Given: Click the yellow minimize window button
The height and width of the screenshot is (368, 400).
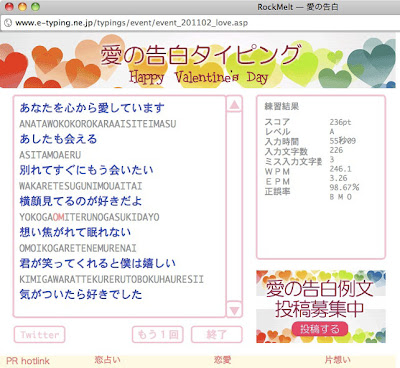Looking at the screenshot, I should click(22, 7).
